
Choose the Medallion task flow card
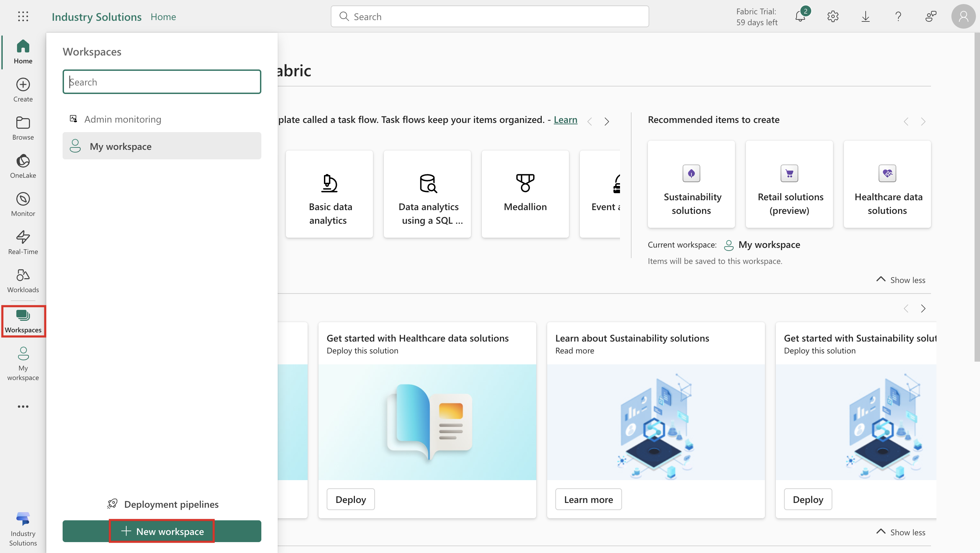[525, 194]
